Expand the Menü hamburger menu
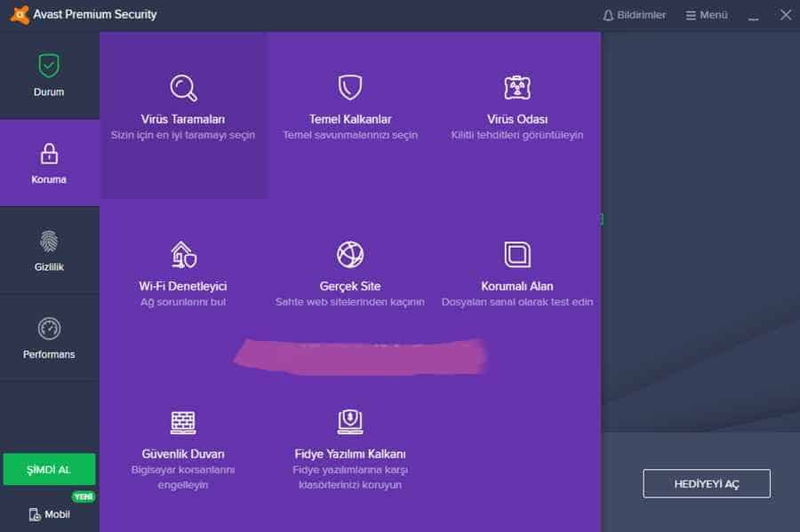 point(707,15)
